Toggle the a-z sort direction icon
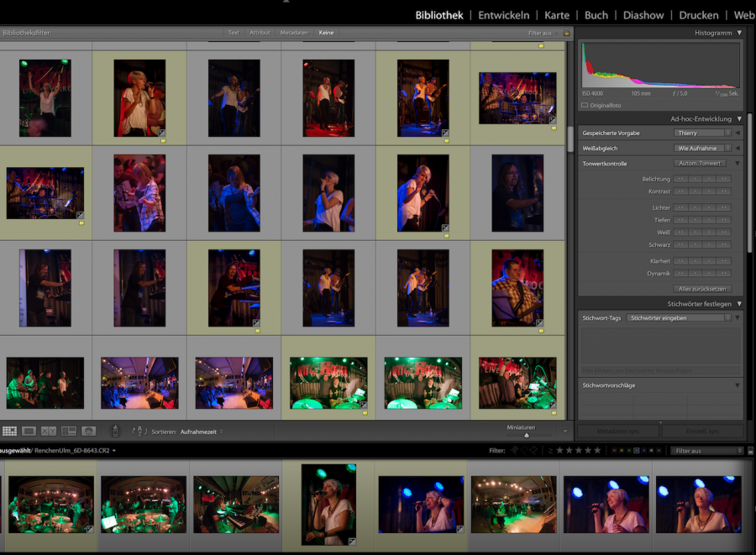This screenshot has height=555, width=756. click(x=140, y=431)
